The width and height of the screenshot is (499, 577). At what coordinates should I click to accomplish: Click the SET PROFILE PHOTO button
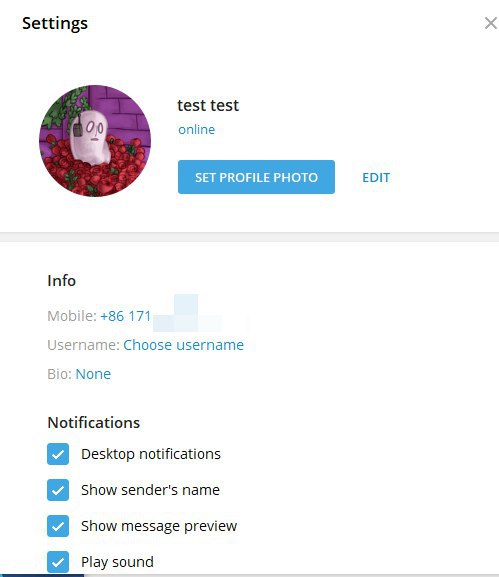(256, 177)
